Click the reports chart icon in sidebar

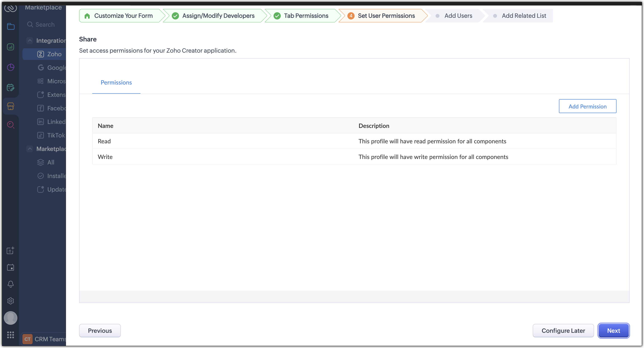click(x=11, y=47)
